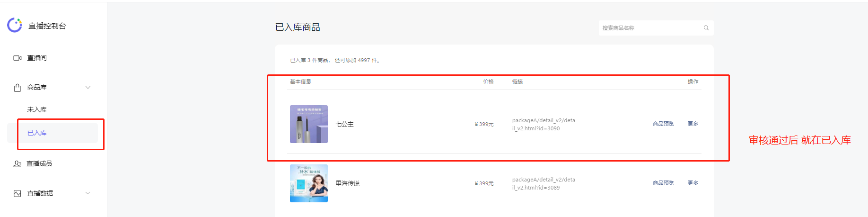Select the 已入库 submenu item
868x217 pixels.
point(37,133)
